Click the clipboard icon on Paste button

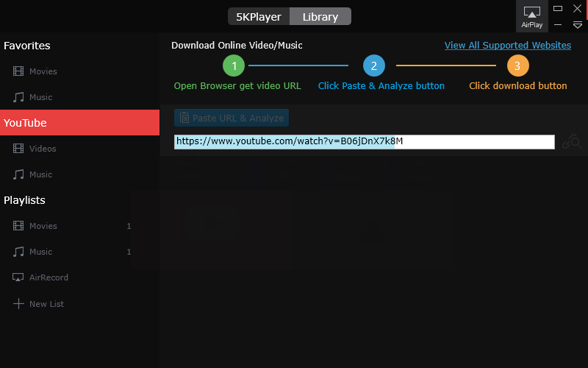[184, 118]
